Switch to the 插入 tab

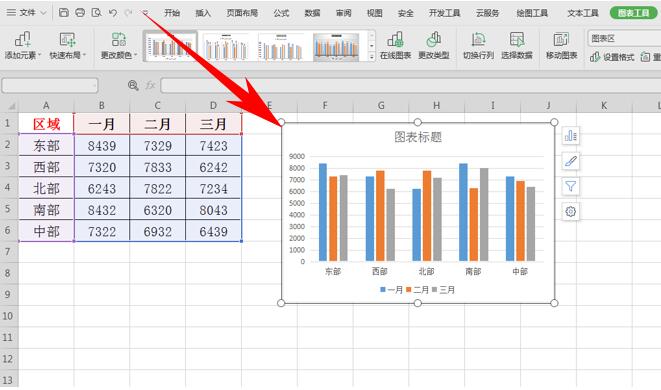pos(203,13)
